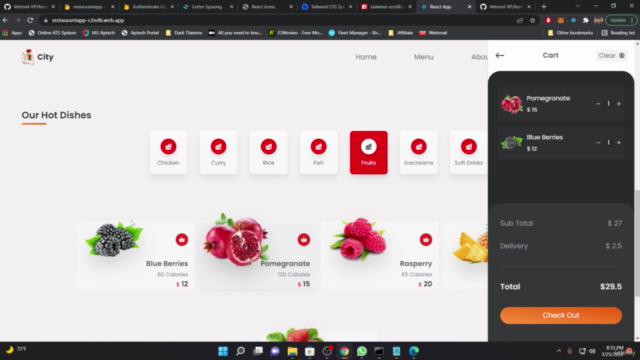This screenshot has width=640, height=360.
Task: Click the City logo
Action: click(37, 57)
